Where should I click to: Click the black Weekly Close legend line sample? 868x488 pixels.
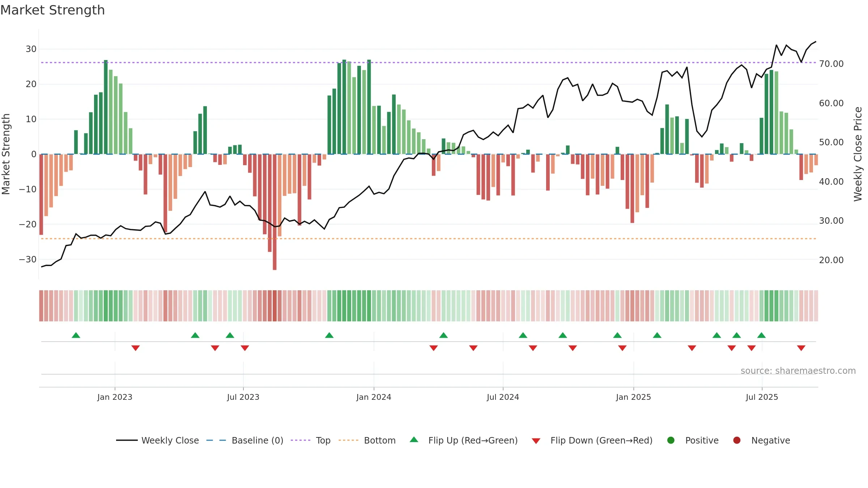(x=127, y=440)
